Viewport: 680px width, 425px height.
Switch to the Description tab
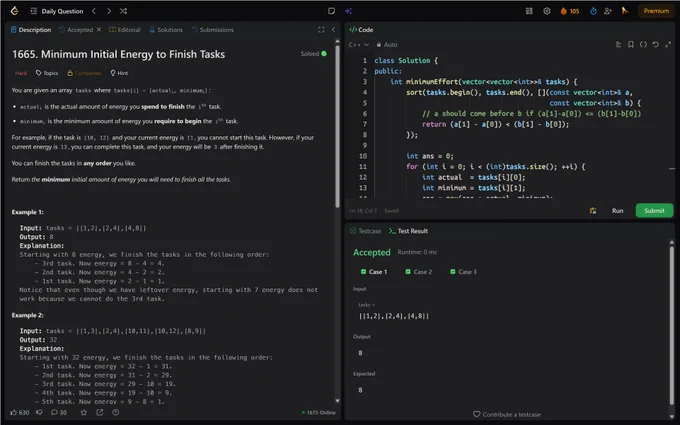(31, 29)
